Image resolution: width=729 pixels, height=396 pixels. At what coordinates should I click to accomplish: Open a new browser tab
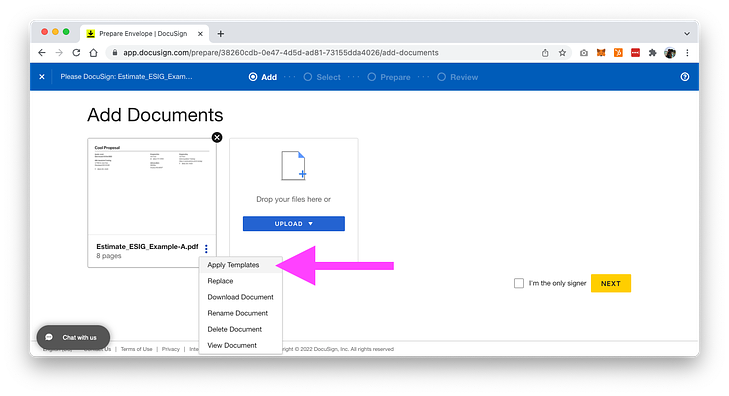coord(221,33)
